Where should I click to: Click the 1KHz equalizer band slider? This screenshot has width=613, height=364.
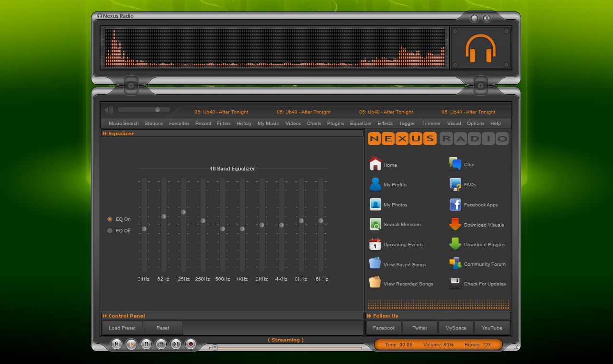pos(242,225)
